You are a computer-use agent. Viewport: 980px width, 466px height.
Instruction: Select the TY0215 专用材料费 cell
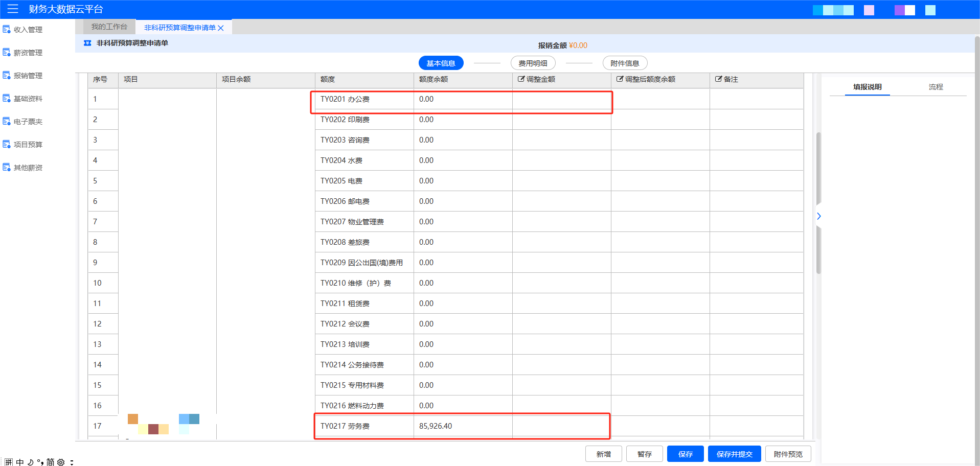(x=364, y=385)
